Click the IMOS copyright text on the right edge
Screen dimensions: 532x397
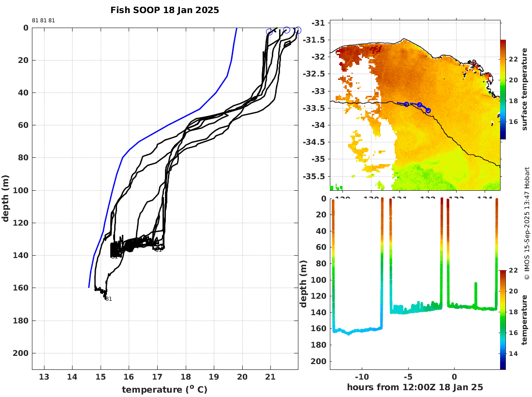527,223
